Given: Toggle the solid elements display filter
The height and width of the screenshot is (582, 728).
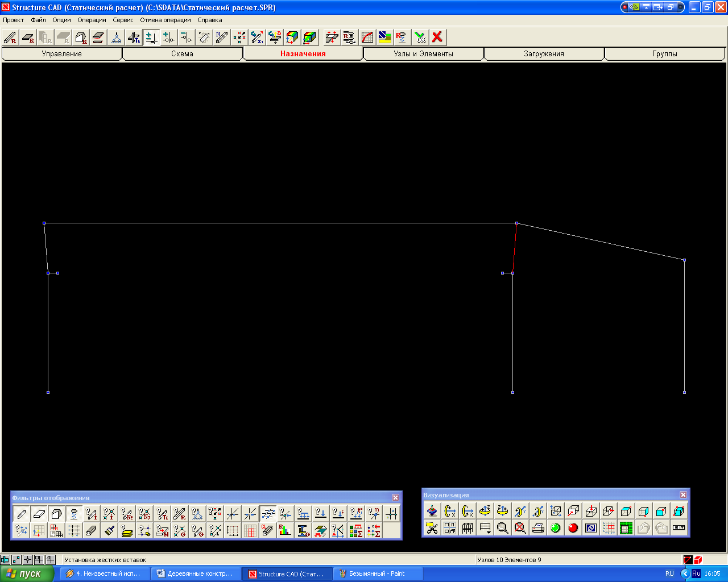Looking at the screenshot, I should (57, 514).
